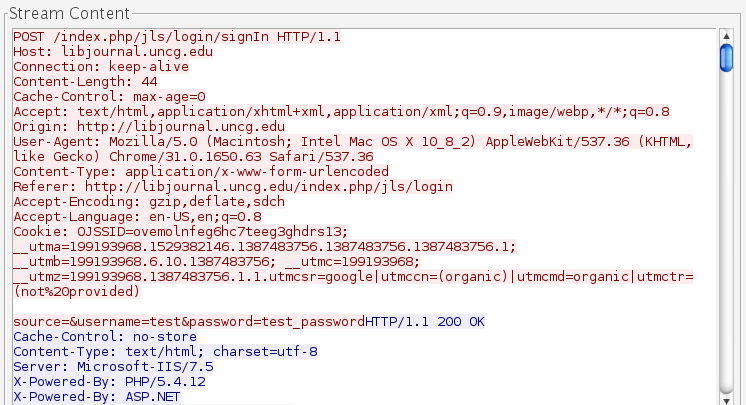Click the vertical scrollbar thumb
746x405 pixels.
coord(727,57)
